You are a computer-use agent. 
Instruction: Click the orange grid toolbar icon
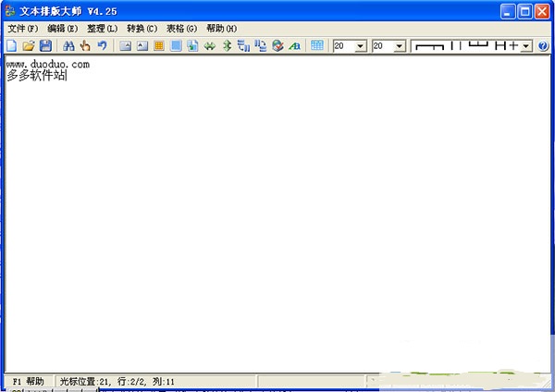159,45
